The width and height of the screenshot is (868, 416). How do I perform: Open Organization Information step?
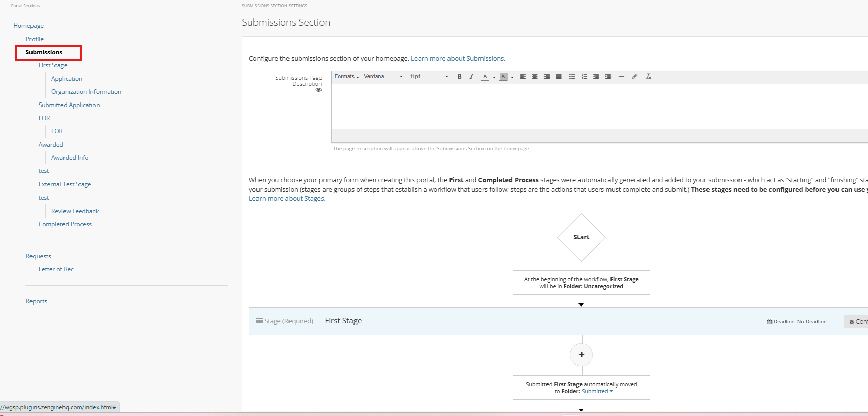click(86, 92)
